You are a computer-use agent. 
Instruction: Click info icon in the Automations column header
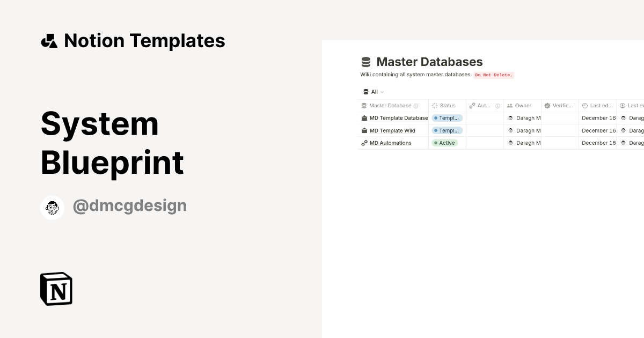(x=497, y=106)
